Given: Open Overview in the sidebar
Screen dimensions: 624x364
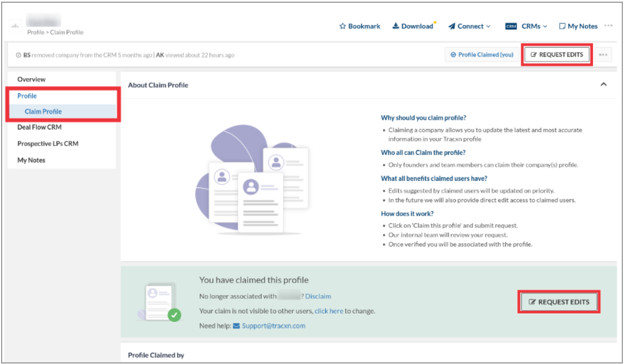Looking at the screenshot, I should pyautogui.click(x=32, y=79).
